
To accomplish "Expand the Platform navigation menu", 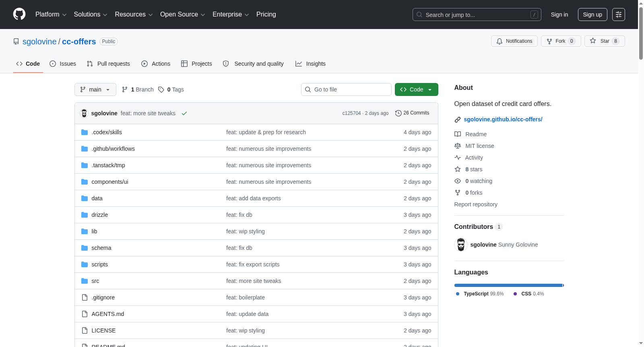I will pos(51,15).
